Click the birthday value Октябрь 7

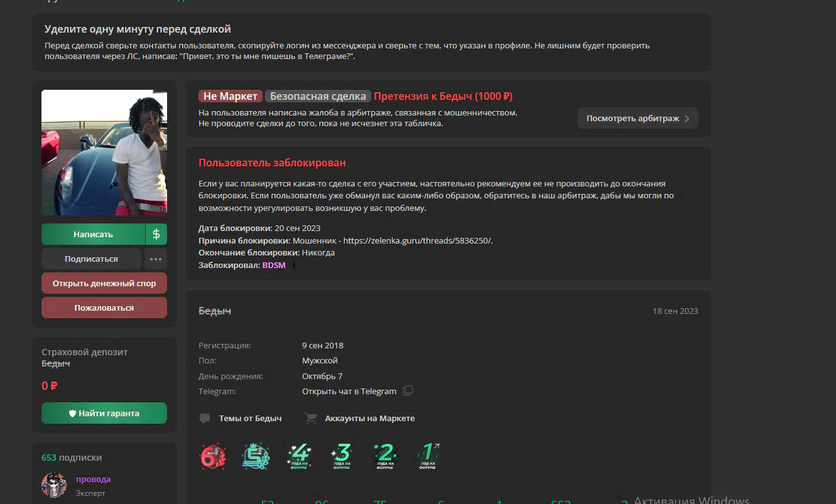coord(322,376)
